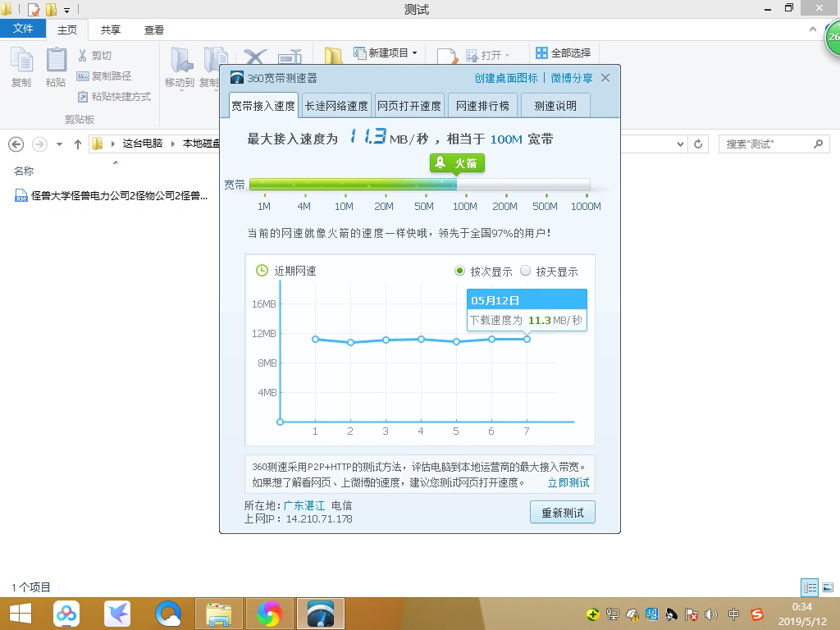The height and width of the screenshot is (630, 840).
Task: Click the Windows Start button
Action: tap(21, 614)
